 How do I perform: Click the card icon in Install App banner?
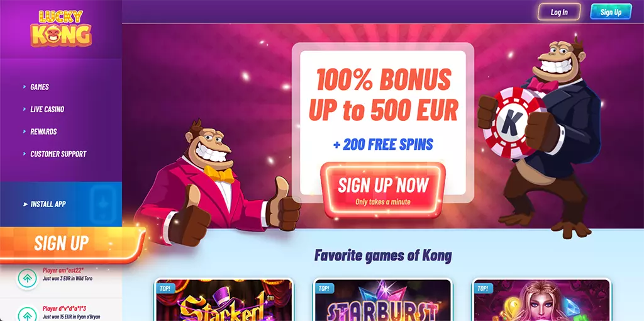(103, 205)
